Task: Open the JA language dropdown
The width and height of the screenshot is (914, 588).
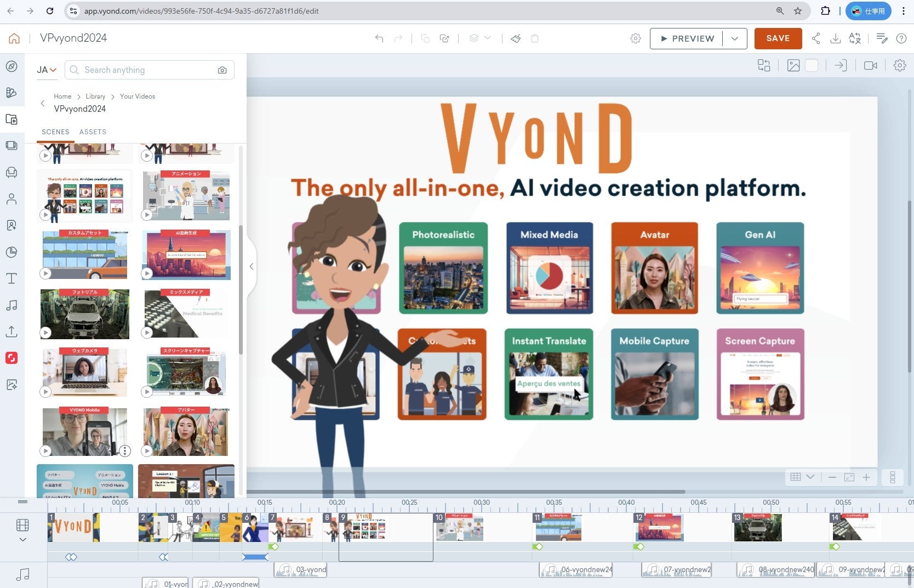Action: pyautogui.click(x=47, y=70)
